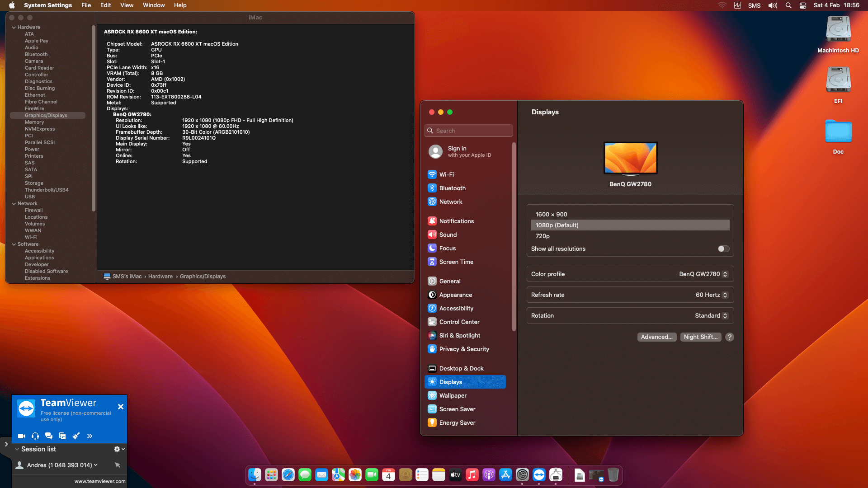The height and width of the screenshot is (488, 868).
Task: Open Safari from the Dock
Action: coord(288,475)
